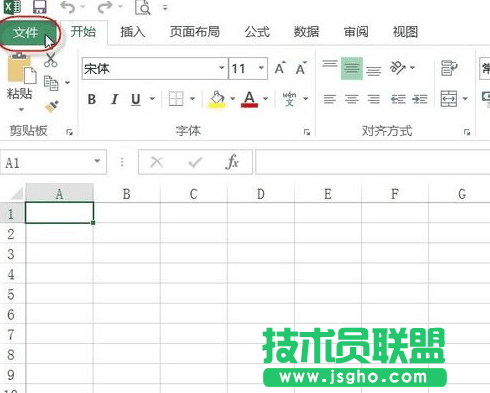Open Print Preview from quick access toolbar
The width and height of the screenshot is (490, 393).
click(143, 7)
